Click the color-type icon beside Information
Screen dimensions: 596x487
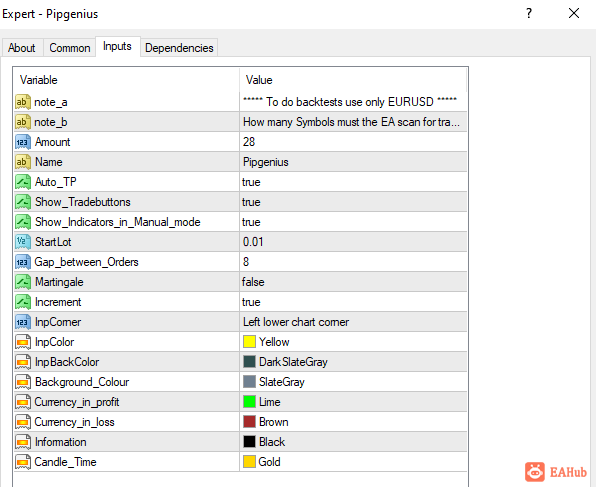coord(23,442)
